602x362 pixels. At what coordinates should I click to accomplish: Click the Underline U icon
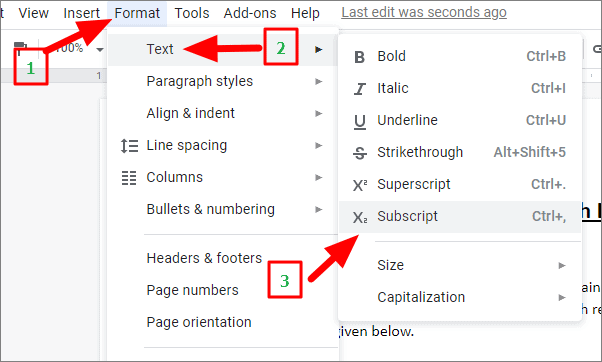[359, 122]
